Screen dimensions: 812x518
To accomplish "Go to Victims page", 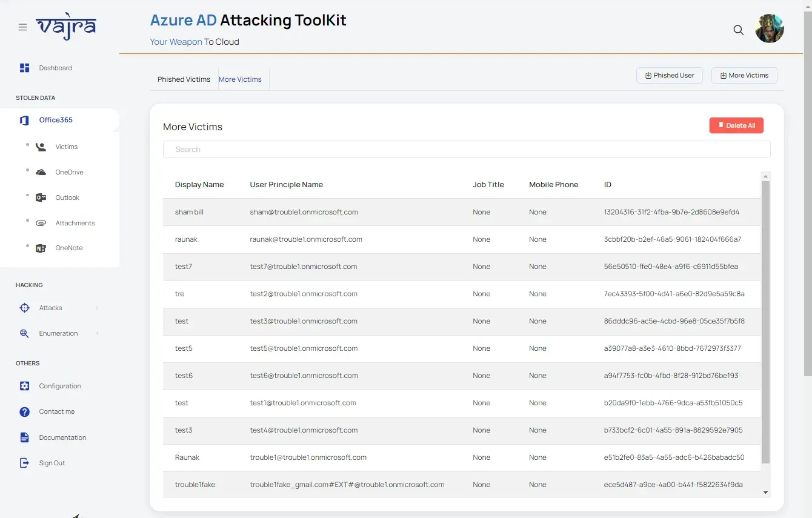I will click(x=67, y=147).
